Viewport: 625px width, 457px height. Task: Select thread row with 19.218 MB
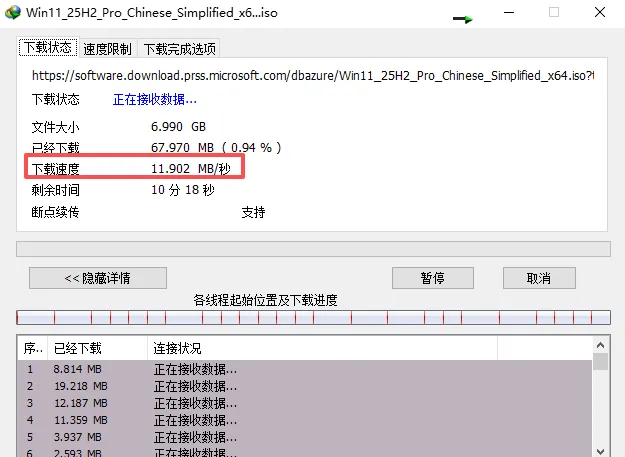click(x=305, y=386)
